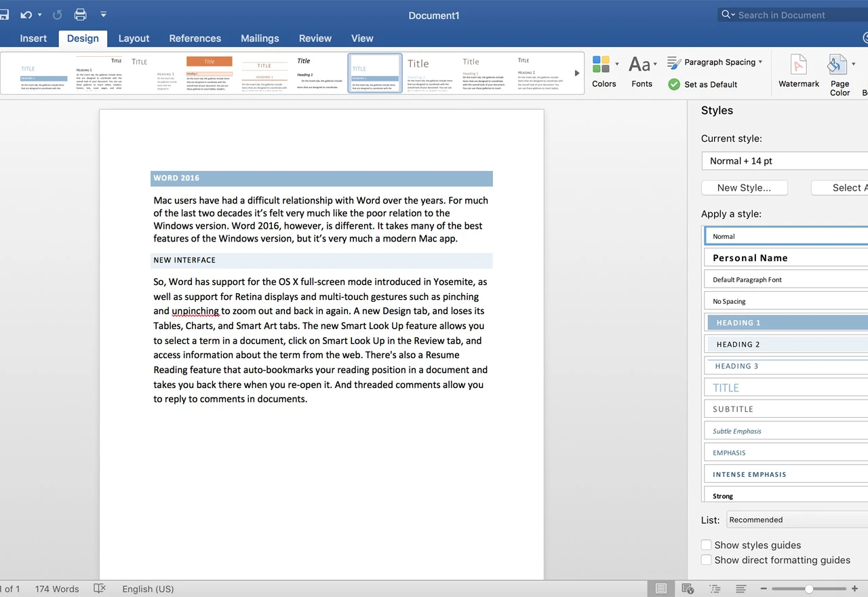Open the Fonts dropdown arrow

(x=655, y=64)
